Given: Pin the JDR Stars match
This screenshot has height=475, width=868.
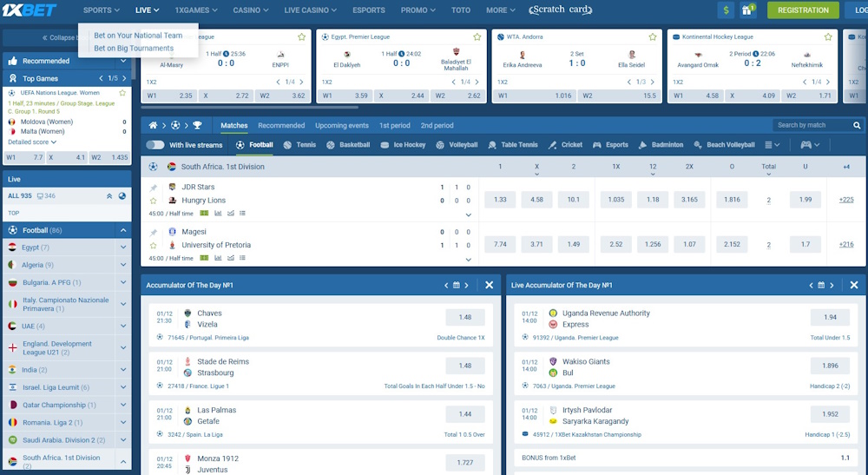Looking at the screenshot, I should point(154,188).
